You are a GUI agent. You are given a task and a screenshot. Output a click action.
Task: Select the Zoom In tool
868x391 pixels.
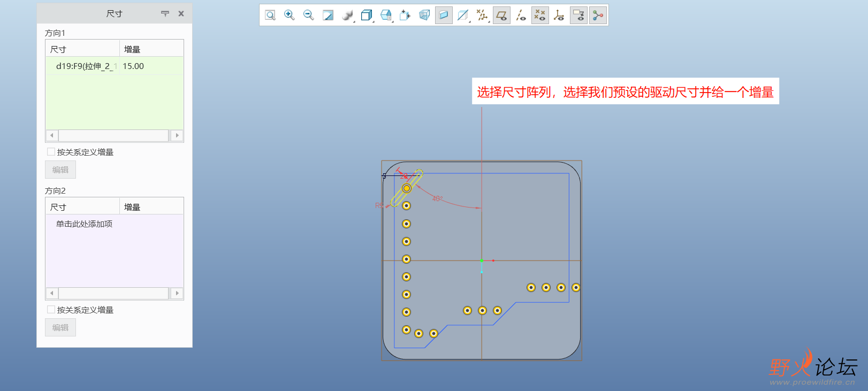click(x=290, y=16)
